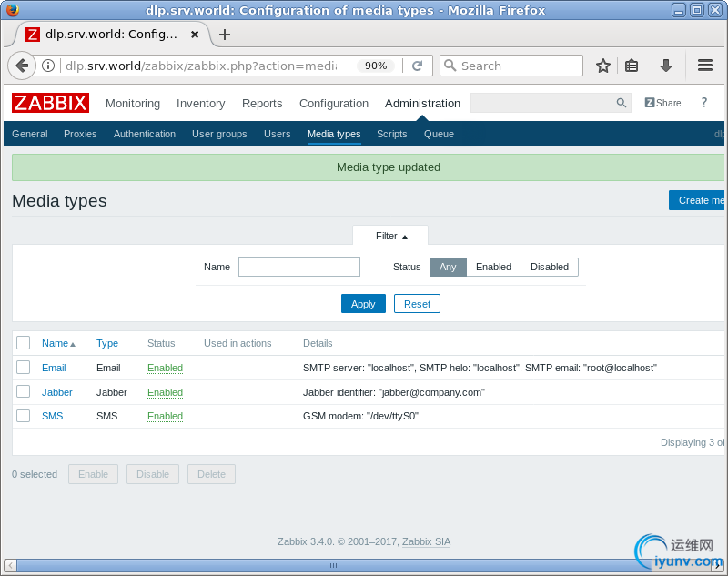Open a new tab with the plus icon
Viewport: 728px width, 576px height.
pos(224,35)
